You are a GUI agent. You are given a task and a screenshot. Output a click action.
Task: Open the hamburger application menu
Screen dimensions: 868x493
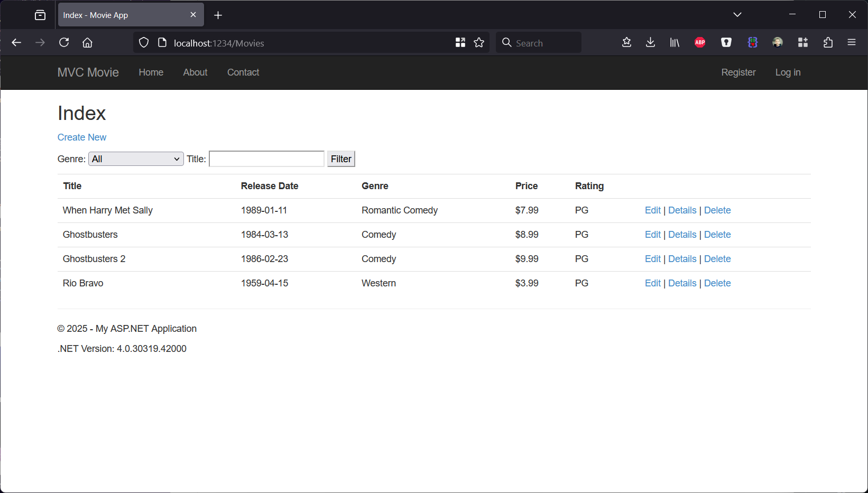(852, 42)
